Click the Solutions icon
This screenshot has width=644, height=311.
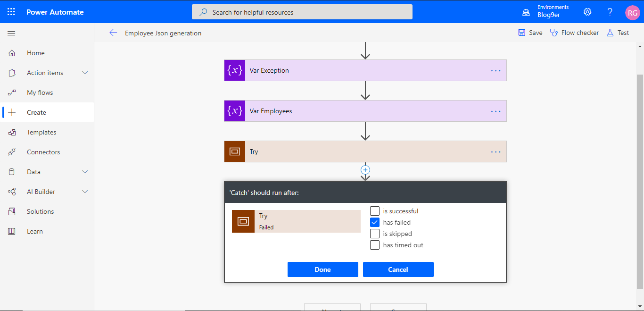coord(12,211)
